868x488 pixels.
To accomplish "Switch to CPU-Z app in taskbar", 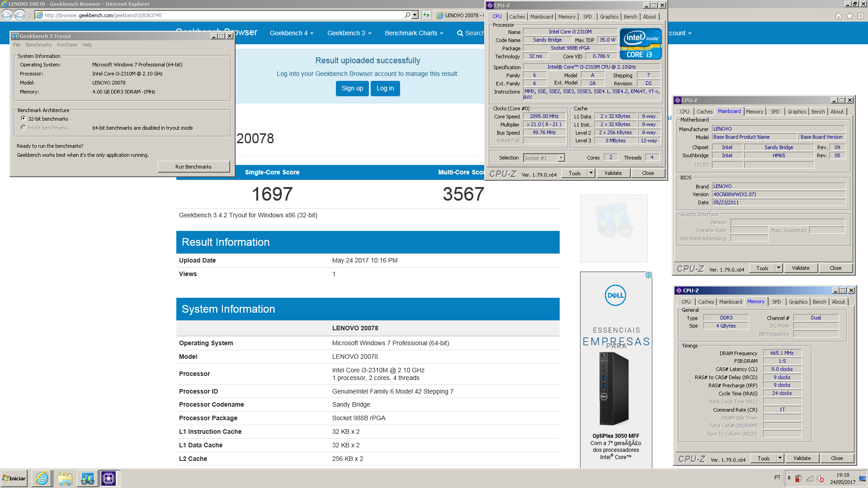I will pyautogui.click(x=108, y=478).
